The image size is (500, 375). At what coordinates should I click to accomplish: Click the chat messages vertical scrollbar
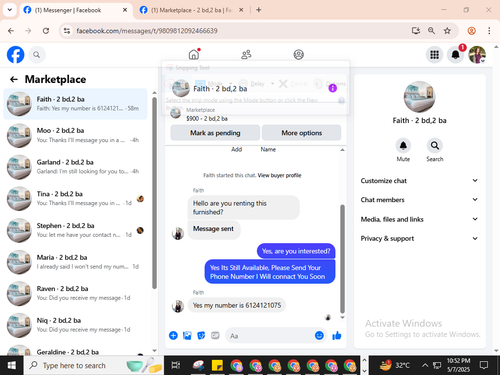click(342, 258)
